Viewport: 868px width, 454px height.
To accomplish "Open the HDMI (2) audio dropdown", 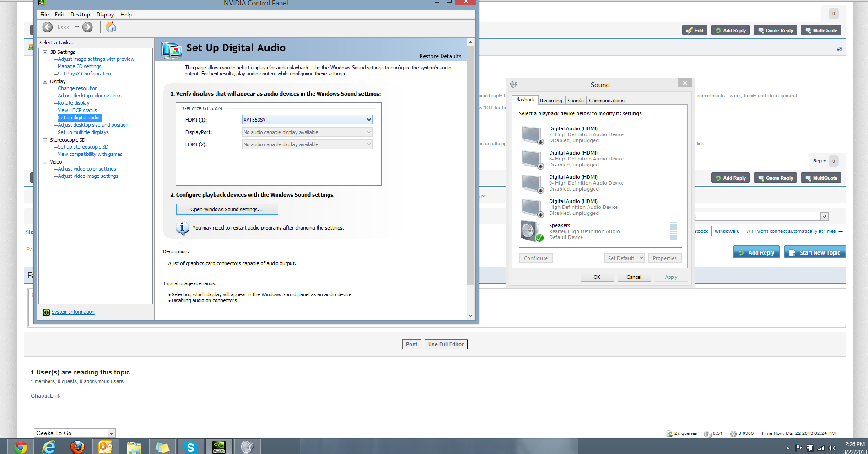I will (307, 144).
